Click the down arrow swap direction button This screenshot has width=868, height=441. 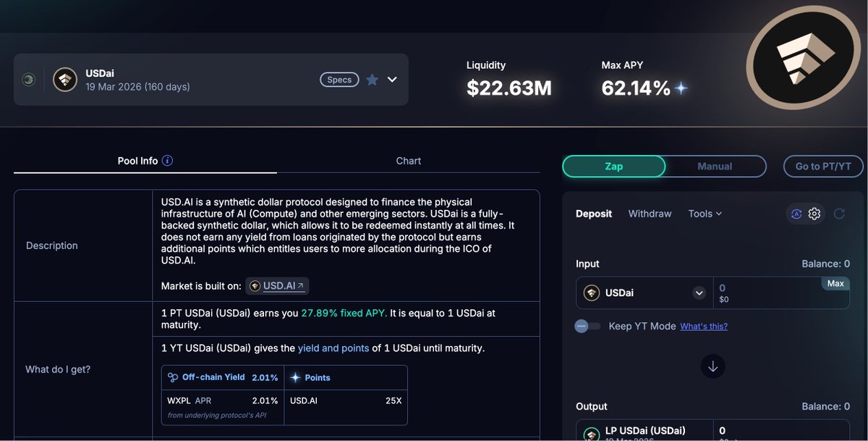(x=712, y=366)
